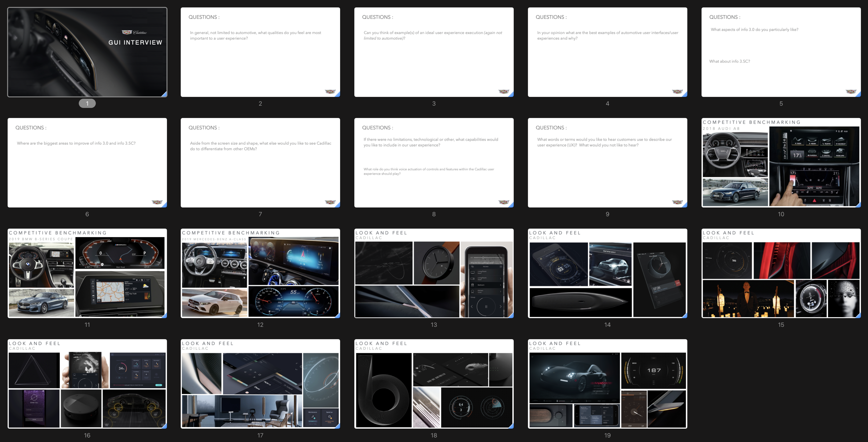Pick slide 9 about customer words and terms
The width and height of the screenshot is (868, 442).
pos(607,163)
